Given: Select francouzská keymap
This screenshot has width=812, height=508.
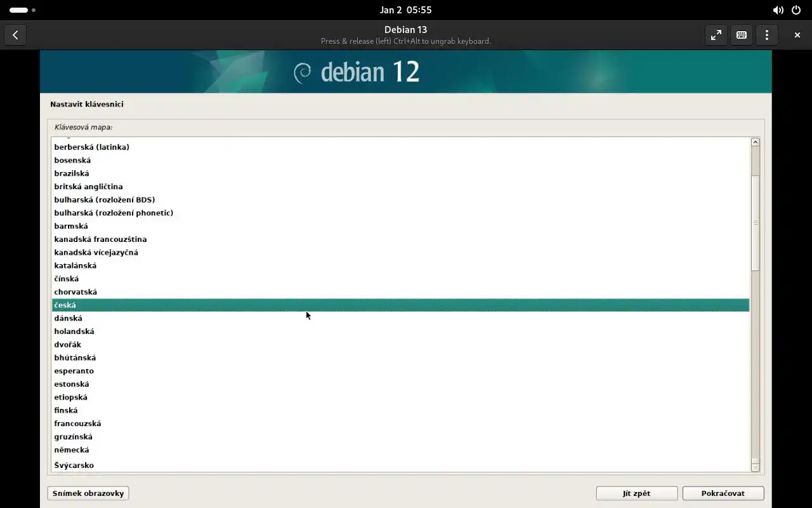Looking at the screenshot, I should (400, 424).
